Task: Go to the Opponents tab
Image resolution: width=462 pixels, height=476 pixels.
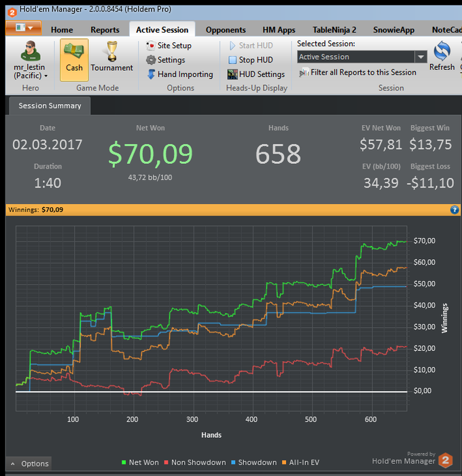Action: point(226,30)
